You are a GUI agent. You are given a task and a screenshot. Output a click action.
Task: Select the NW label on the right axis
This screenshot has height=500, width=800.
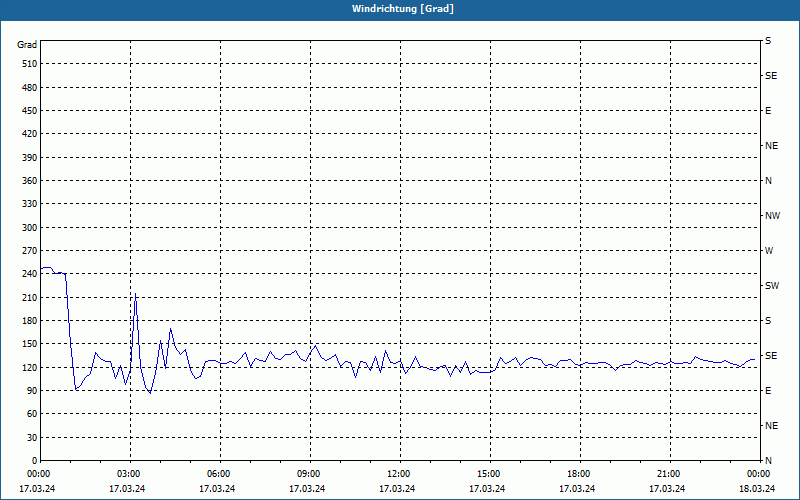772,216
